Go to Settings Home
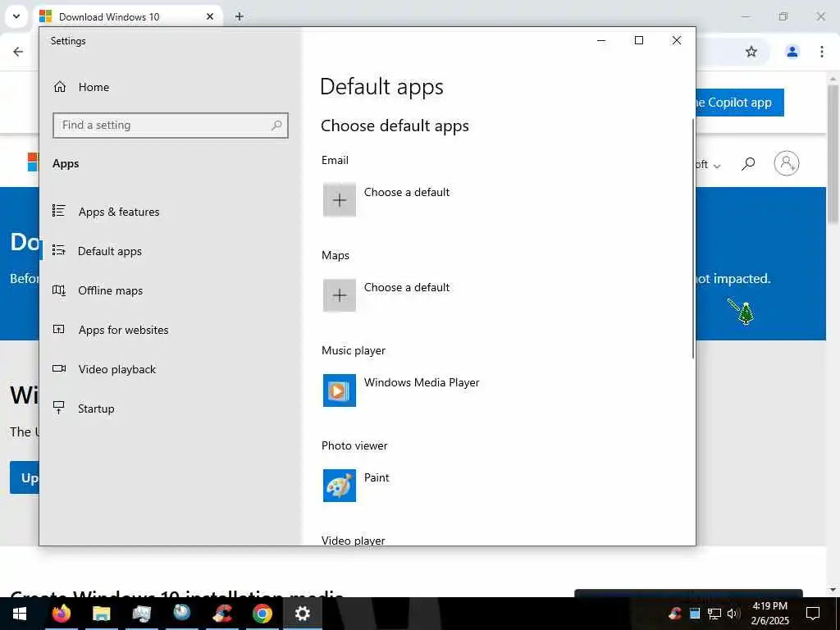The height and width of the screenshot is (630, 840). (81, 87)
